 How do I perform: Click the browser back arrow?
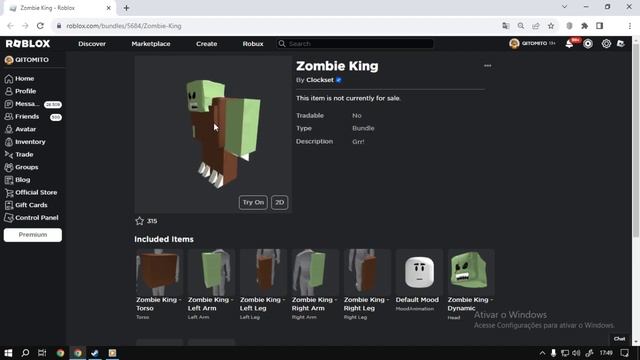point(10,26)
